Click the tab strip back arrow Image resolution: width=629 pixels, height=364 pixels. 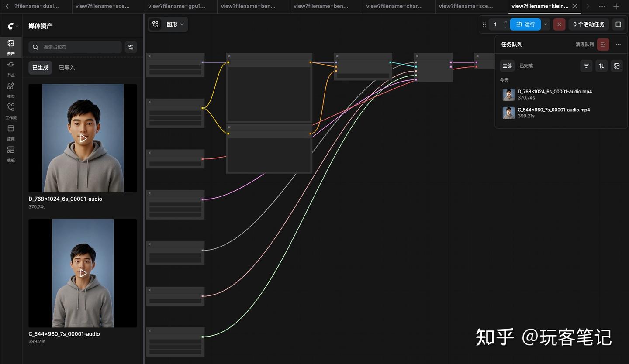coord(7,6)
